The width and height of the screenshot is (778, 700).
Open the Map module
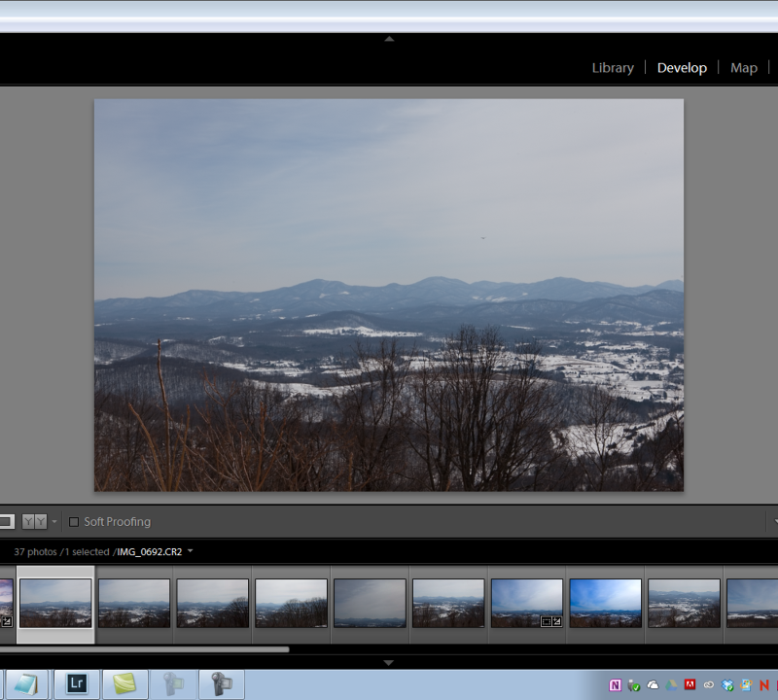pyautogui.click(x=743, y=68)
